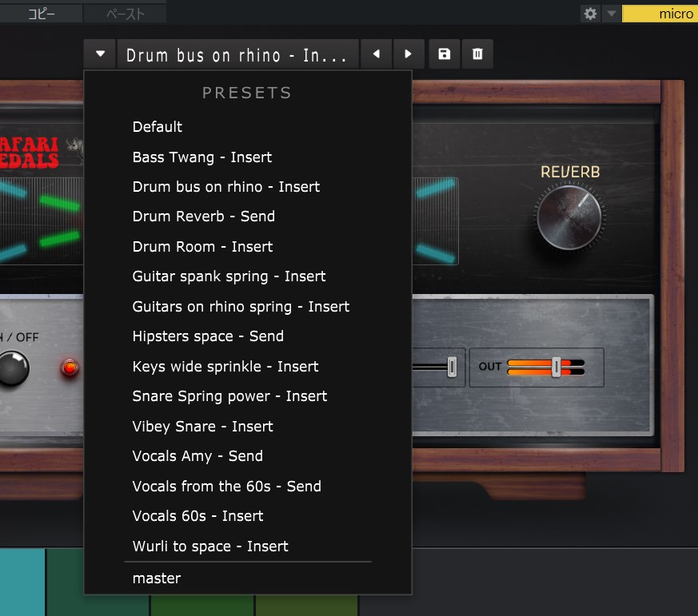
Task: Open the settings gear icon
Action: click(590, 14)
